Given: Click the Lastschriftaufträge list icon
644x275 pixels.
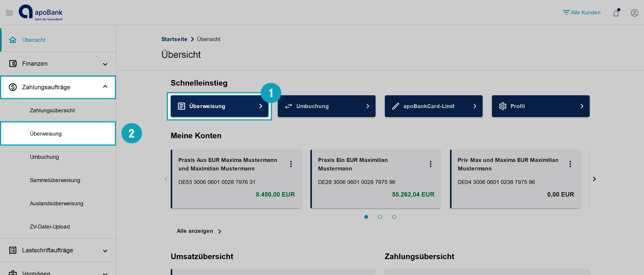Looking at the screenshot, I should (x=13, y=250).
